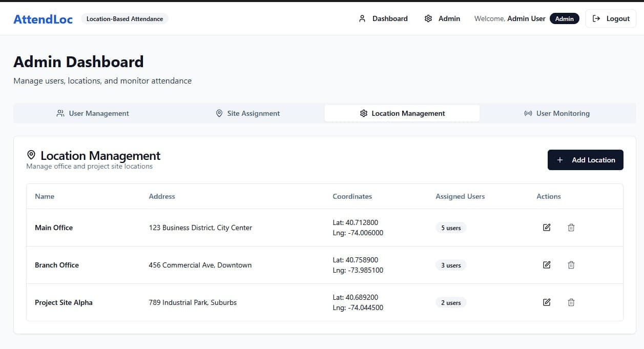
Task: Open the Dashboard nav link
Action: 383,18
